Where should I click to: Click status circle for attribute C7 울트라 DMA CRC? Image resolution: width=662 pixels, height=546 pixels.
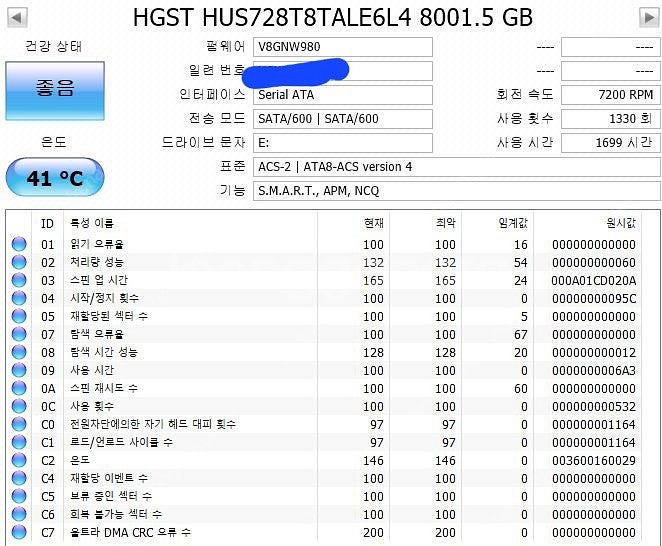[x=19, y=532]
